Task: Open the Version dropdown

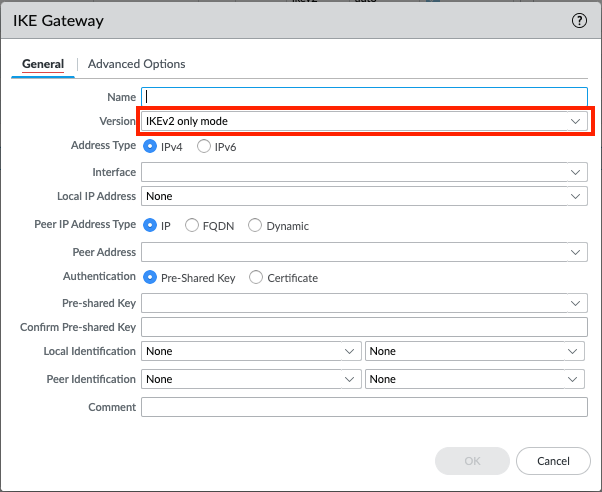Action: [364, 121]
